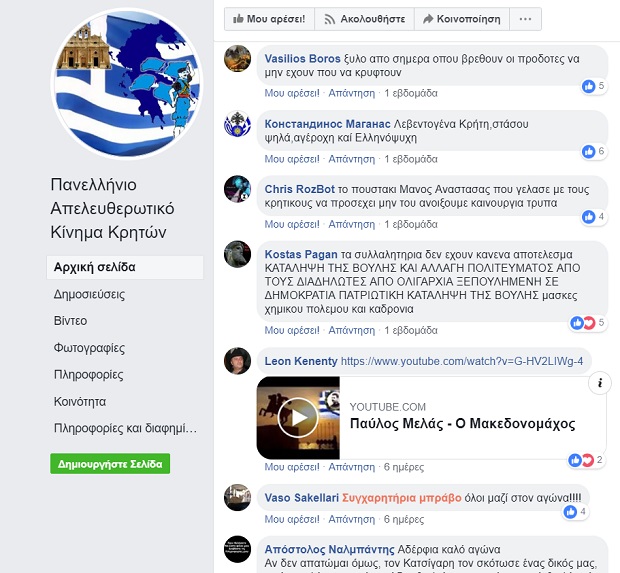Open the info icon on the YouTube preview
Image resolution: width=620 pixels, height=573 pixels.
[600, 383]
